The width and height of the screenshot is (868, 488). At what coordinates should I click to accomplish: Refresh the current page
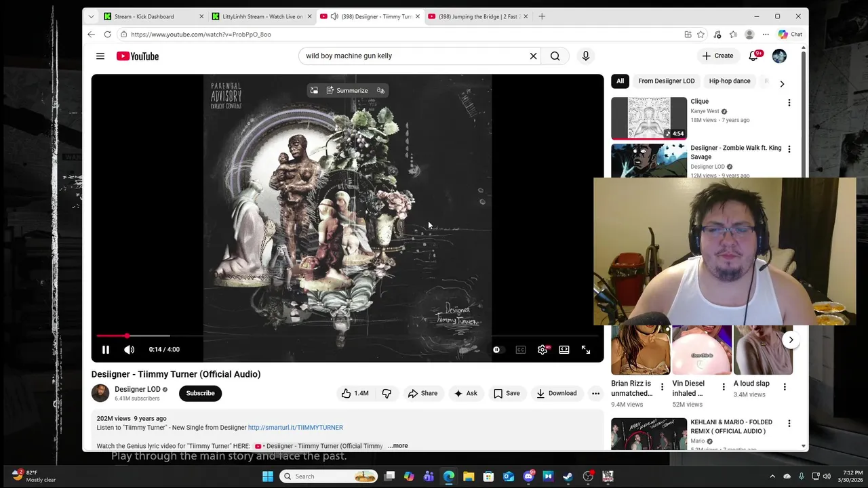[108, 34]
